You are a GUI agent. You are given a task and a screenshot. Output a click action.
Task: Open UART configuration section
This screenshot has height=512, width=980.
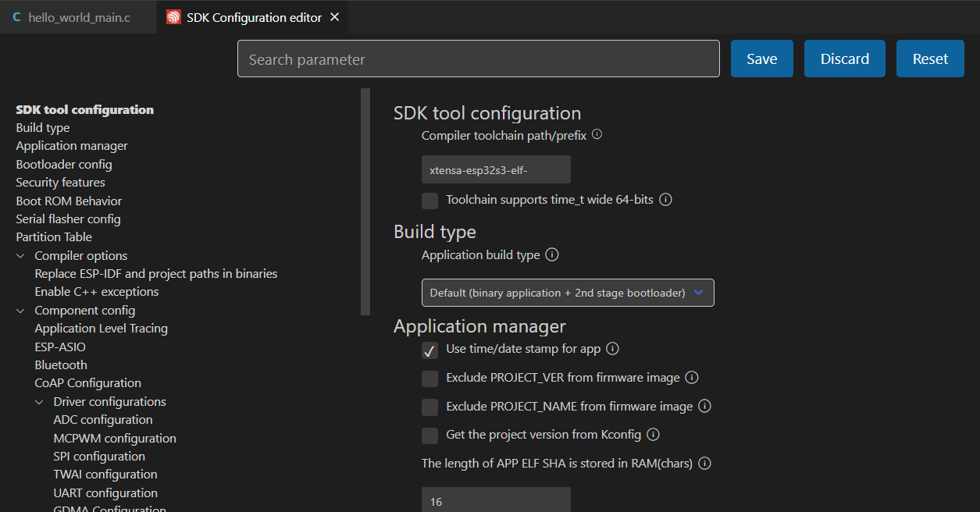105,493
